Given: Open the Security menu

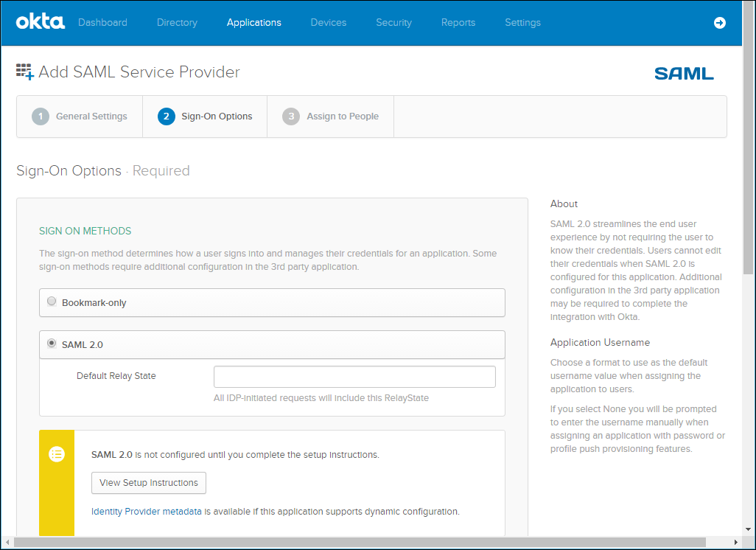Looking at the screenshot, I should coord(394,23).
